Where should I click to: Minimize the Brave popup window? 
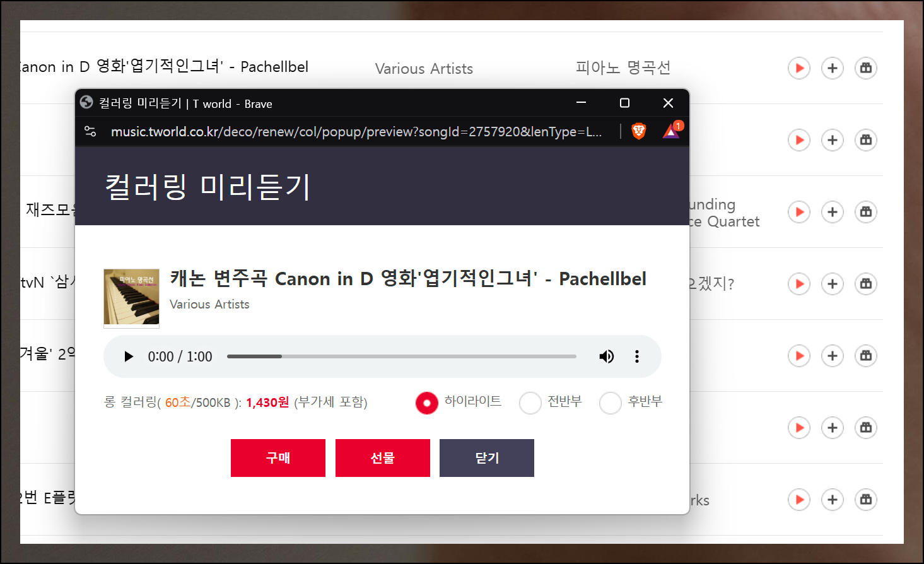(x=582, y=102)
